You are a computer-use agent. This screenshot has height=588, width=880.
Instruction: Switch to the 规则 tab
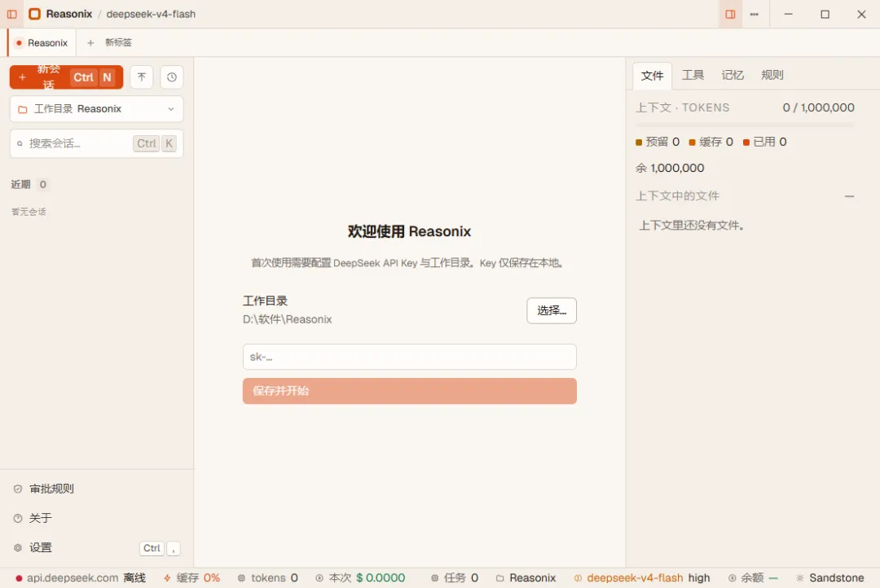[772, 75]
